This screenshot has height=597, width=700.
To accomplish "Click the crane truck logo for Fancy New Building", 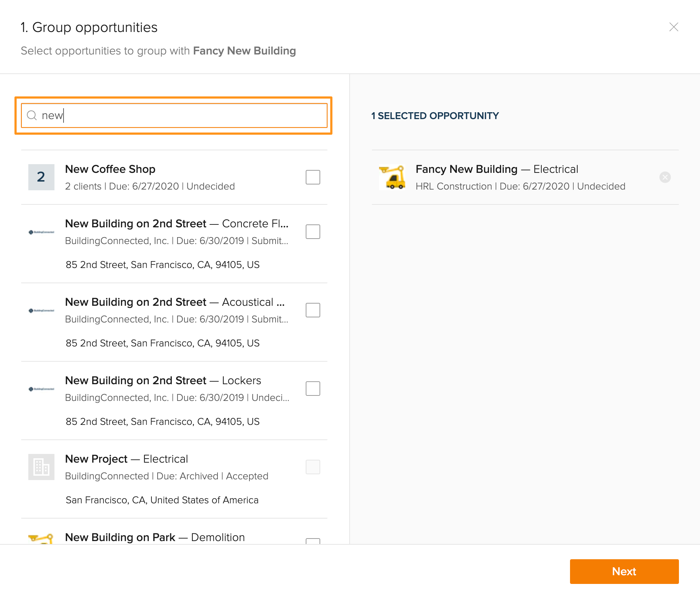I will coord(392,177).
